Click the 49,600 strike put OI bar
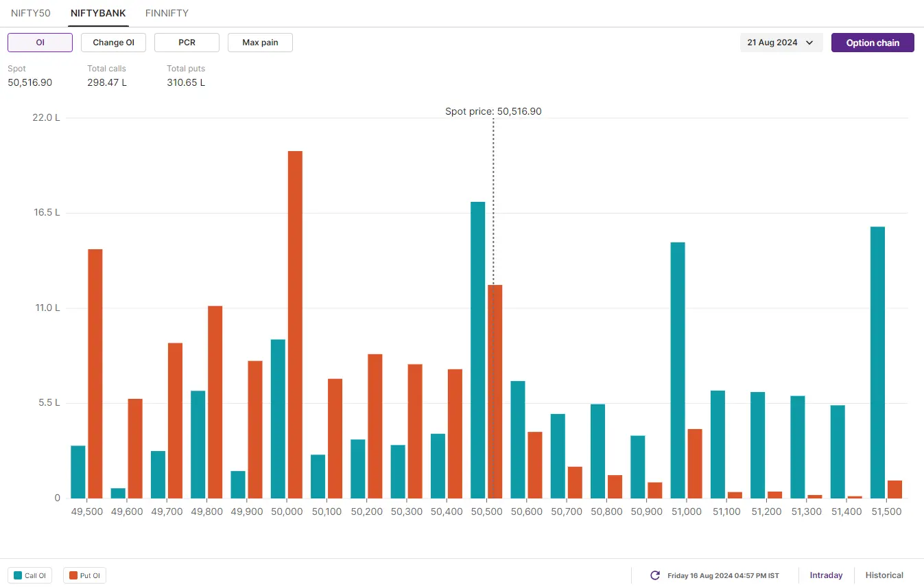 click(135, 448)
